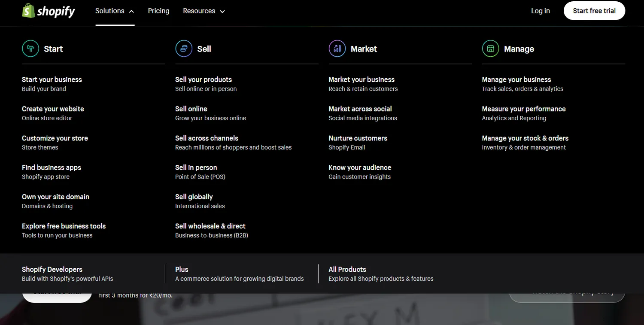The image size is (644, 325).
Task: Select Know your audience
Action: point(360,167)
